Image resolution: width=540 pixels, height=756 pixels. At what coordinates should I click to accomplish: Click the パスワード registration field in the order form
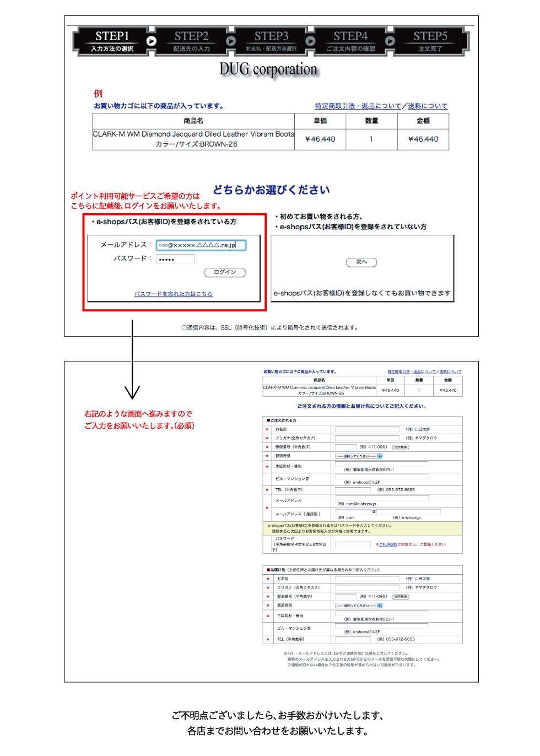pyautogui.click(x=353, y=544)
